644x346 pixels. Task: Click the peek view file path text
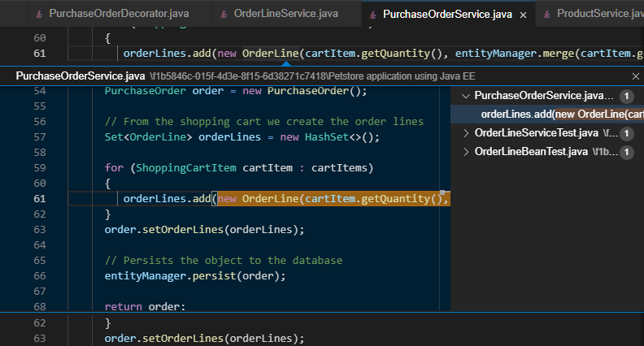(x=312, y=76)
